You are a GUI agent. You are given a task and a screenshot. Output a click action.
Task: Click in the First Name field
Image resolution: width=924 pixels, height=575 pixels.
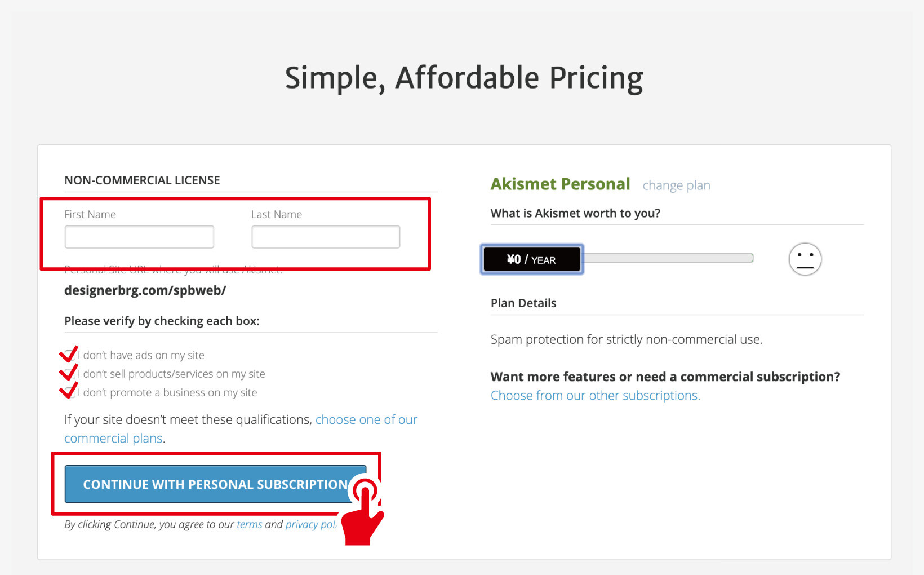coord(139,237)
